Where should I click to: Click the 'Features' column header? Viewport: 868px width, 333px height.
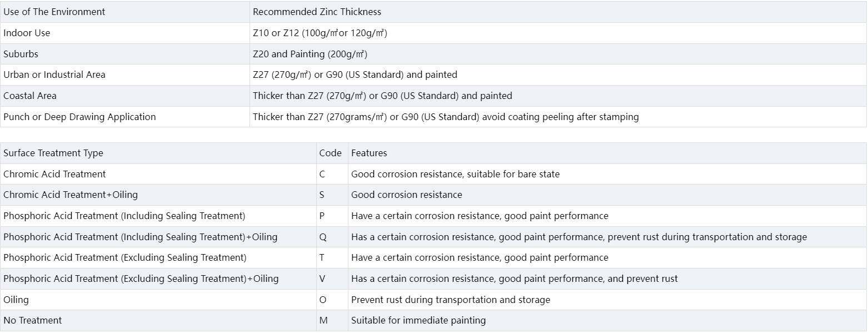[369, 153]
